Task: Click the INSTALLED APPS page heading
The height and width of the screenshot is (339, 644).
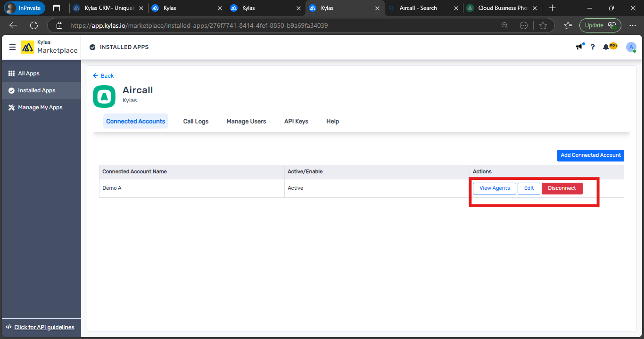Action: (124, 47)
